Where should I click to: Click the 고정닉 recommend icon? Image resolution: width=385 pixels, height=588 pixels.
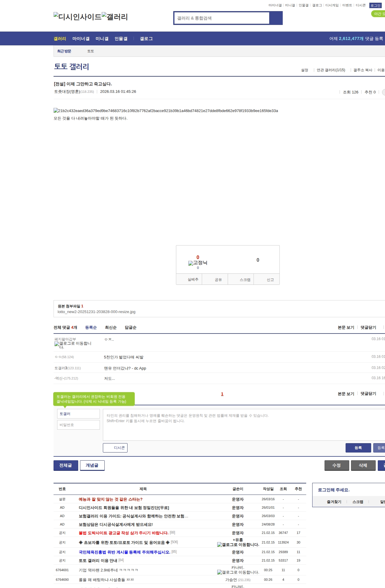198,263
